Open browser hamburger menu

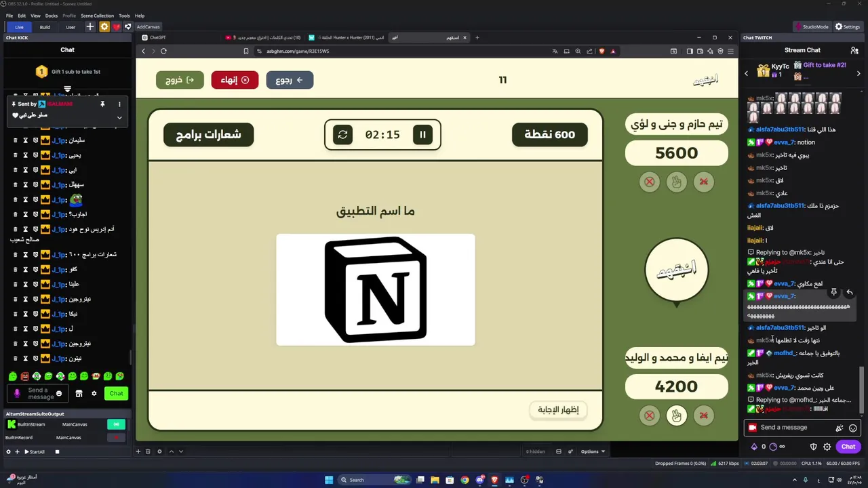pos(730,51)
